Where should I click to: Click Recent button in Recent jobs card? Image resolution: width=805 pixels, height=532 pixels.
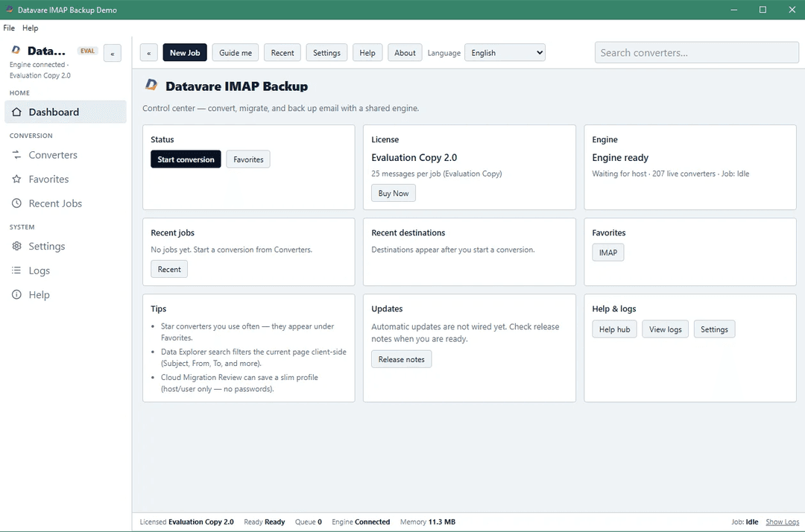coord(169,269)
